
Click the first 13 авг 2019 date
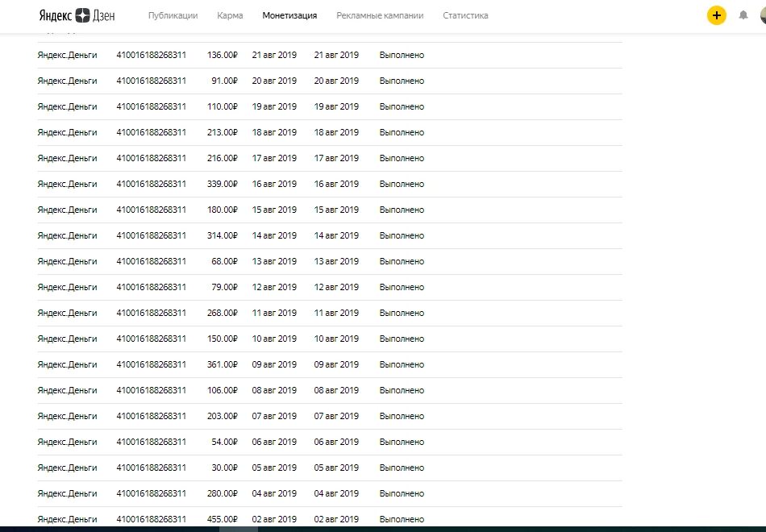point(274,261)
